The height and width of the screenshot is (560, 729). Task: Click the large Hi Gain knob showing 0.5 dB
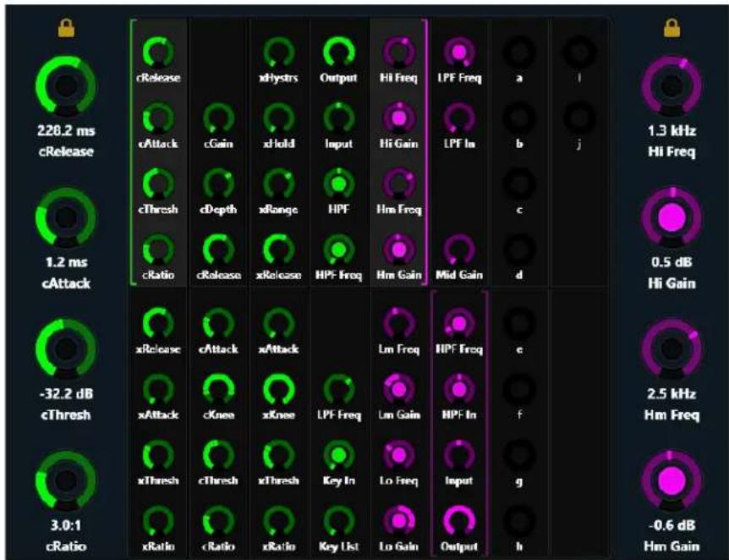(671, 217)
